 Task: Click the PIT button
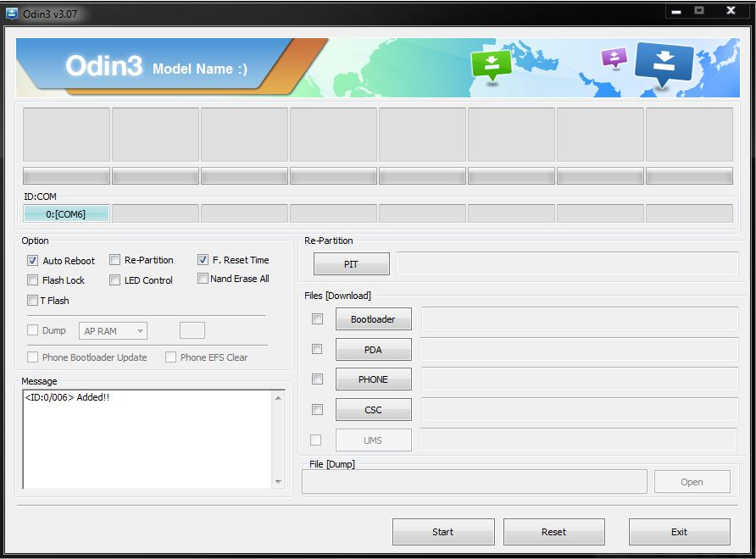352,264
